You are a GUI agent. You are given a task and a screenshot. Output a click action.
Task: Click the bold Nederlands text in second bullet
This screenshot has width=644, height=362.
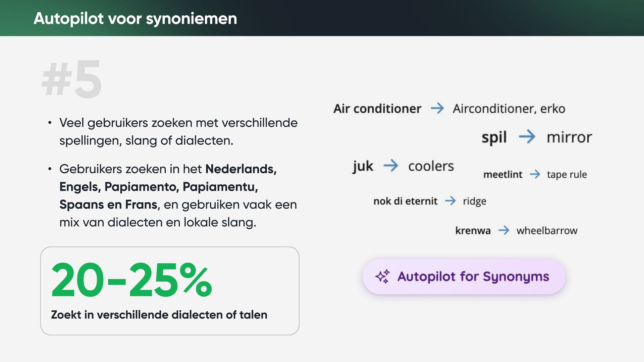pyautogui.click(x=241, y=169)
